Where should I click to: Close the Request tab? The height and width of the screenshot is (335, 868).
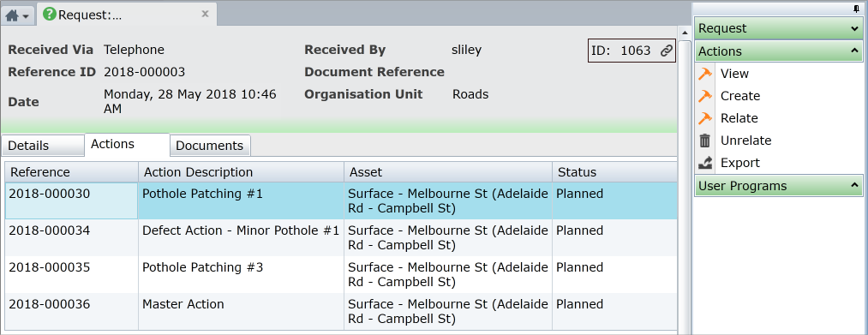205,15
